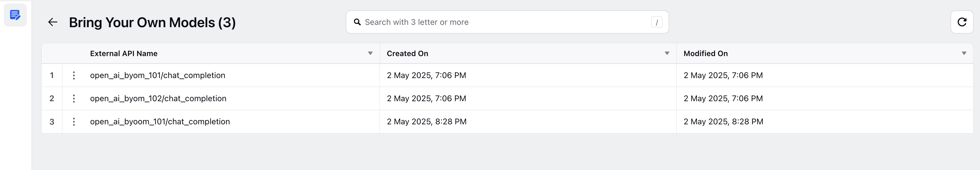Click the refresh button

962,22
